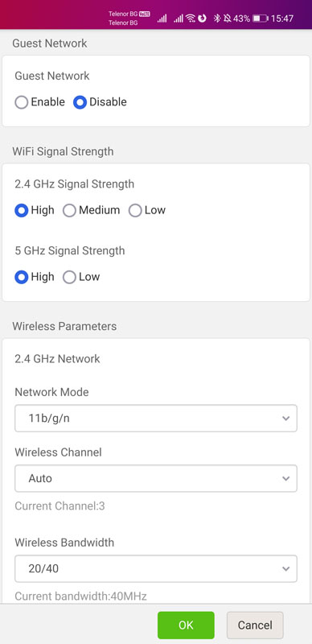The image size is (312, 644).
Task: Confirm settings with the green OK button
Action: point(186,625)
